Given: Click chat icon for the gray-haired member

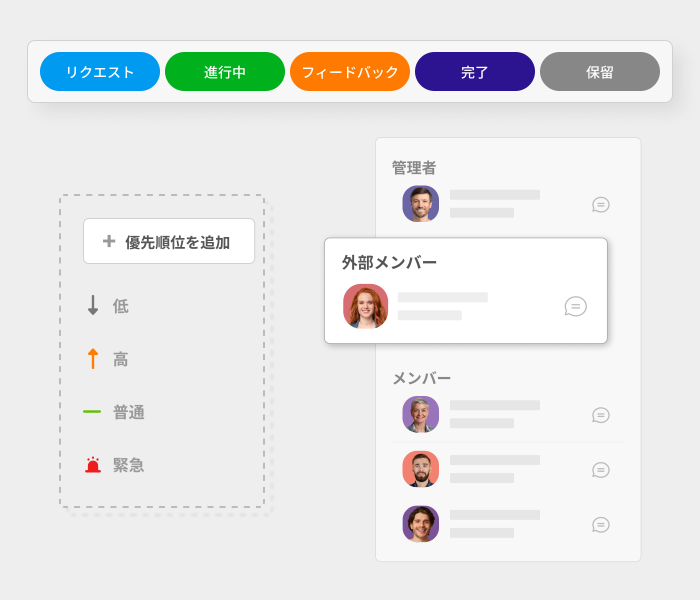Looking at the screenshot, I should [600, 415].
